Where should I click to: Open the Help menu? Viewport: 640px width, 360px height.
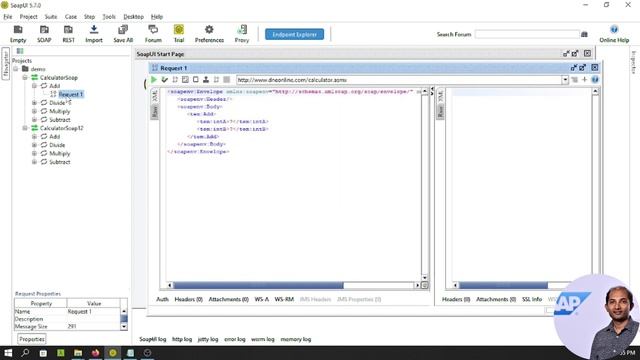157,17
